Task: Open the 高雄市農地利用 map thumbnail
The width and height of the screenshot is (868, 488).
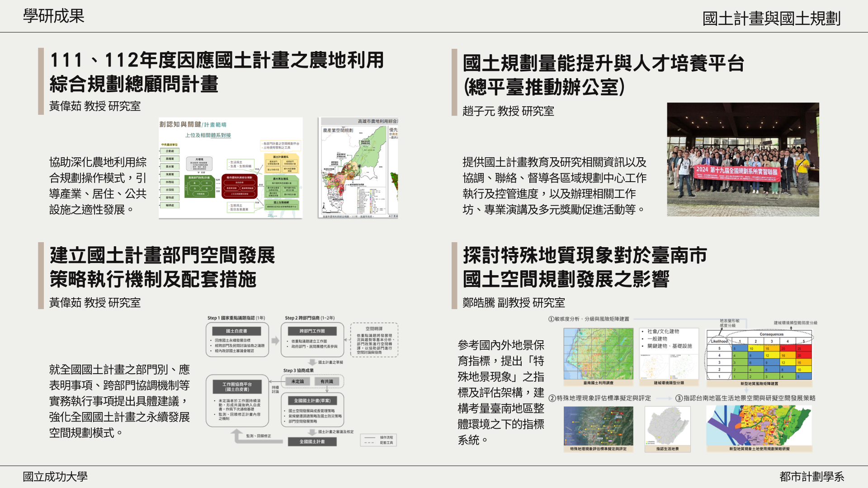Action: point(359,168)
